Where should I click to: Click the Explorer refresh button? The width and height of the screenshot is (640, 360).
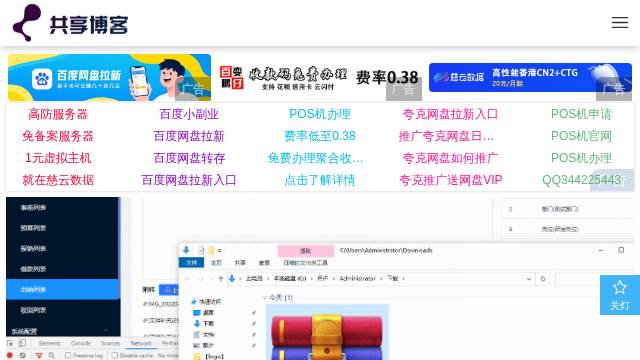coord(543,278)
